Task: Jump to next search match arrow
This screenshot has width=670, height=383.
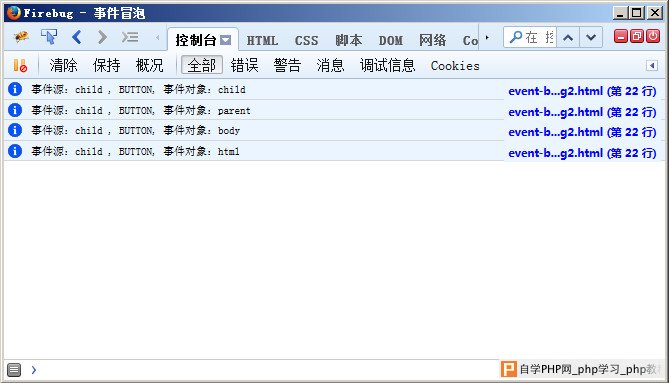Action: [591, 38]
